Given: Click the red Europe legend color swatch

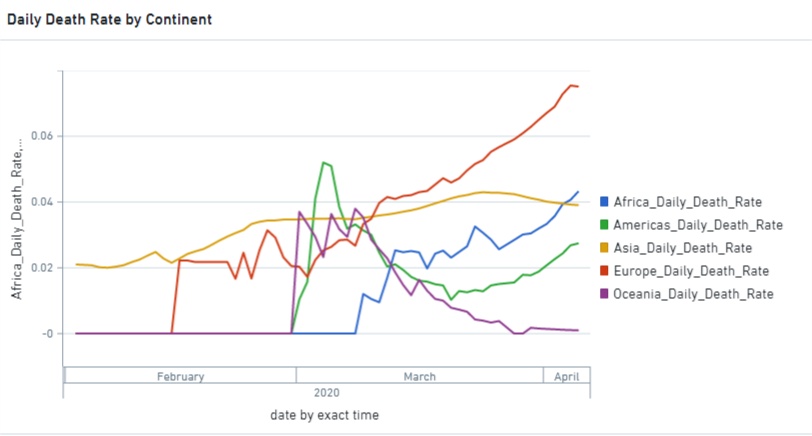Looking at the screenshot, I should coord(604,270).
